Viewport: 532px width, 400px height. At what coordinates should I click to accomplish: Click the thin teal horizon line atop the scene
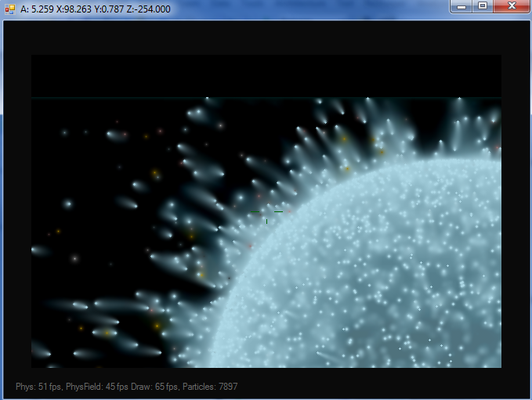pyautogui.click(x=266, y=98)
